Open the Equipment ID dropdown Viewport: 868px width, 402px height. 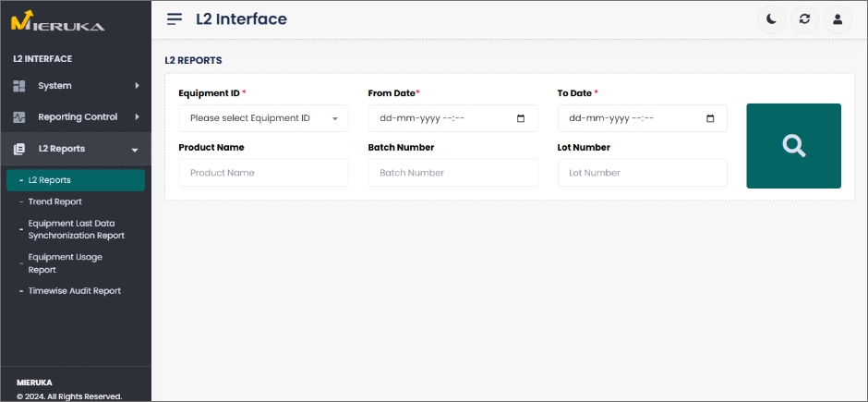(x=263, y=118)
